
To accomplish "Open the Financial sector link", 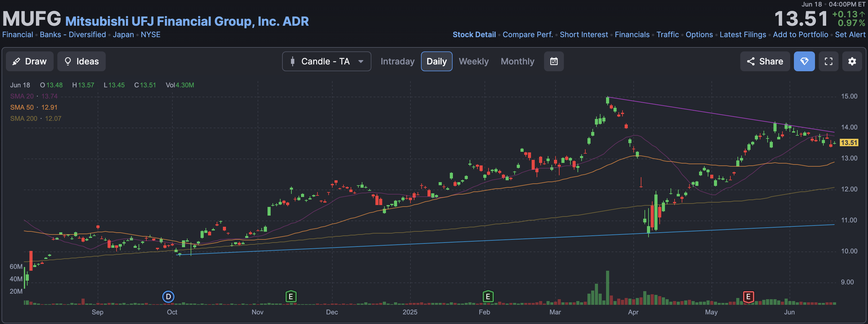I will click(x=18, y=35).
